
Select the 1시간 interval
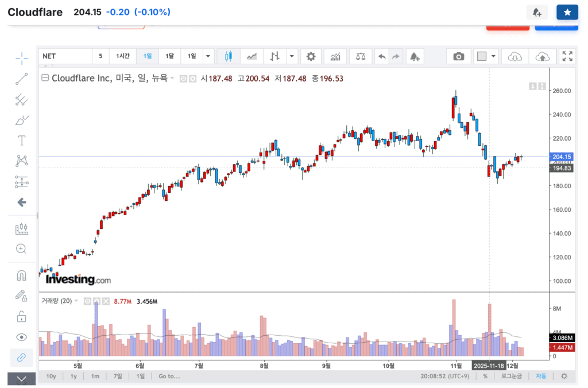(x=123, y=56)
